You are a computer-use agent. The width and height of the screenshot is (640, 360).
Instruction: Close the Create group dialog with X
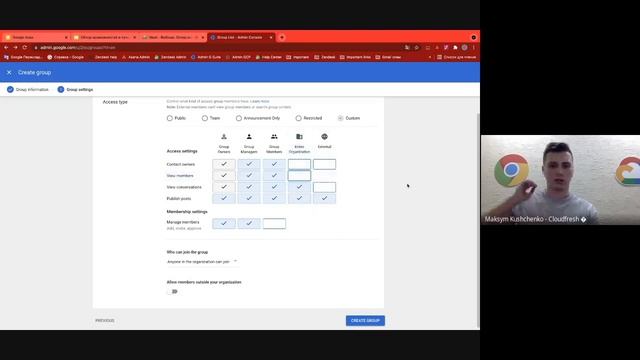coord(9,72)
